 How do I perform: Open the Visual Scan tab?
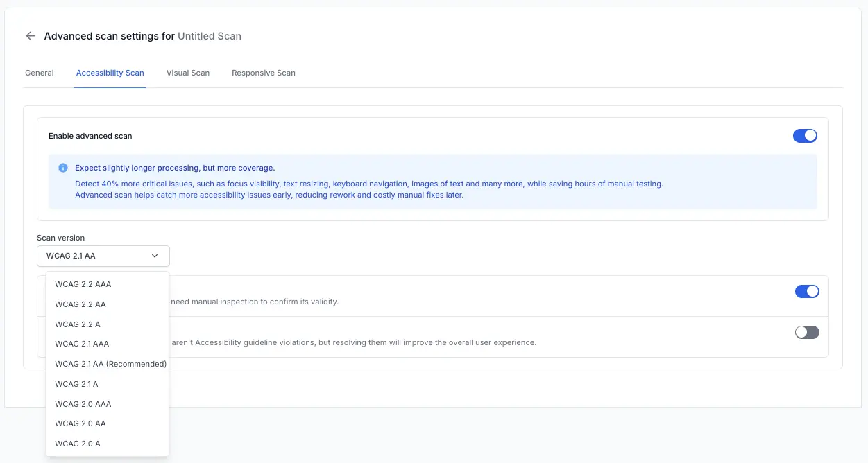coord(188,73)
